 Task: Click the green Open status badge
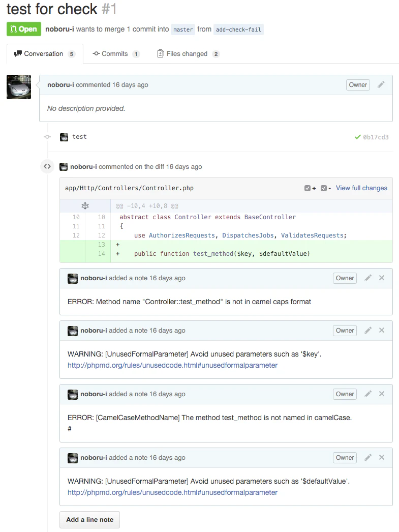(24, 29)
